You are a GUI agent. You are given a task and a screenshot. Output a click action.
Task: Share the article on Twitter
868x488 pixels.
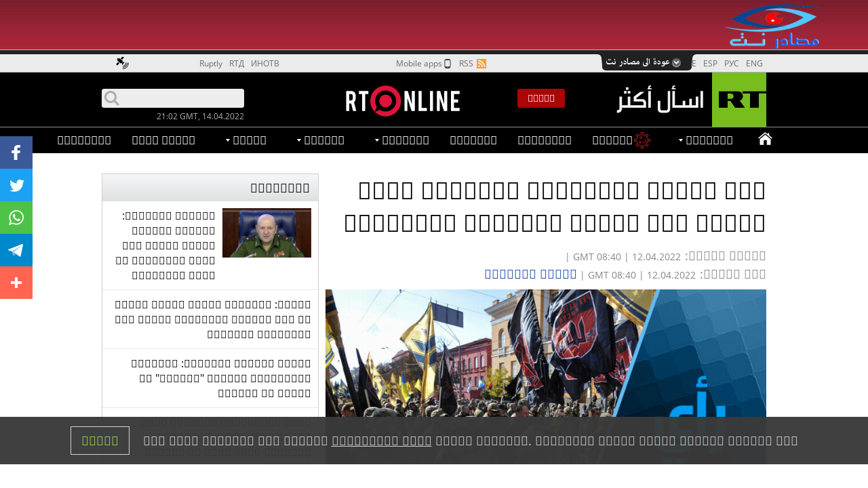(16, 185)
